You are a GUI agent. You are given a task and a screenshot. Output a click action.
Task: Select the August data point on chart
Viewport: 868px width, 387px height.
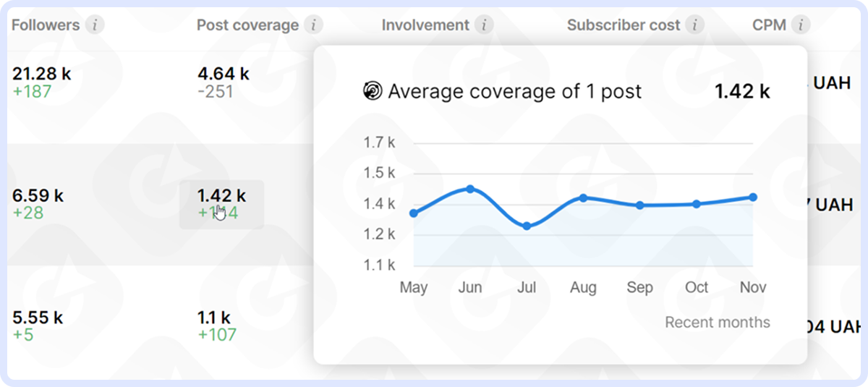[x=583, y=197]
